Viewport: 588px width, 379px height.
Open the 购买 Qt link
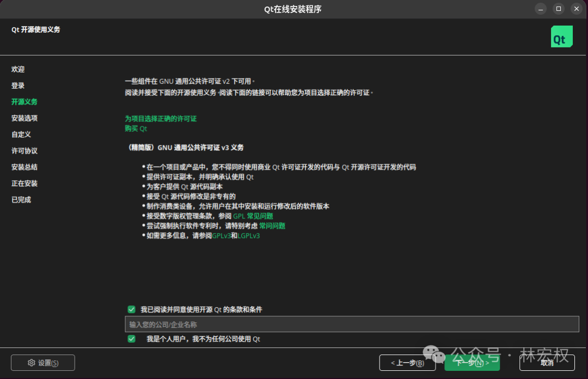tap(136, 129)
